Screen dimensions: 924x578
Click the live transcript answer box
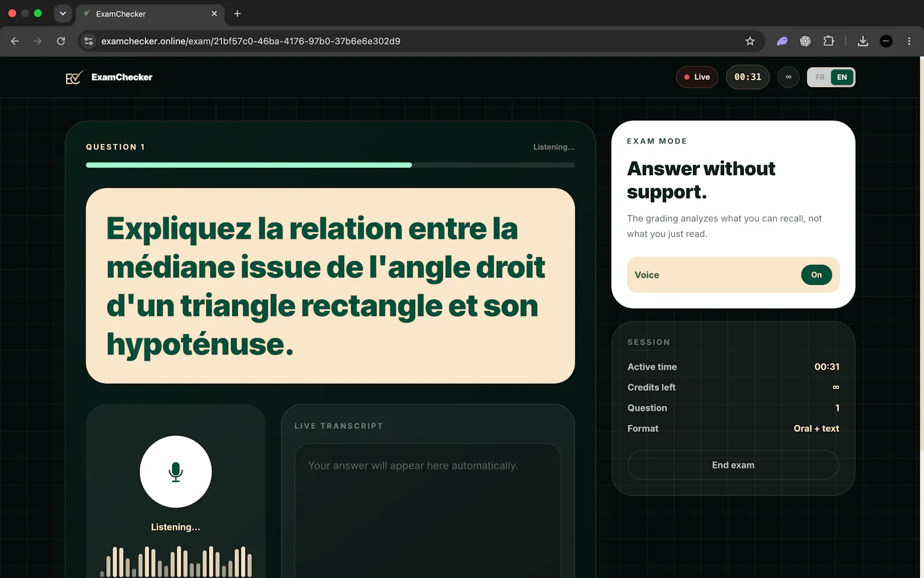(428, 511)
